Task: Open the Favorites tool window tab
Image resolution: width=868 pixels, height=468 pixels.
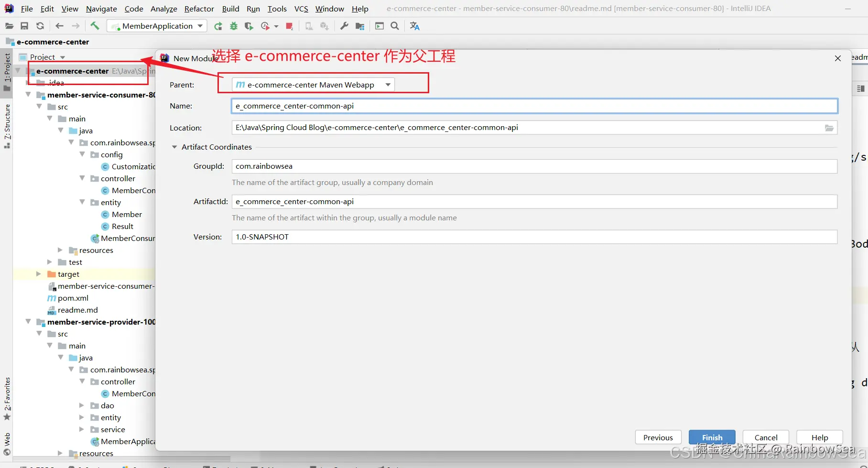Action: point(7,399)
